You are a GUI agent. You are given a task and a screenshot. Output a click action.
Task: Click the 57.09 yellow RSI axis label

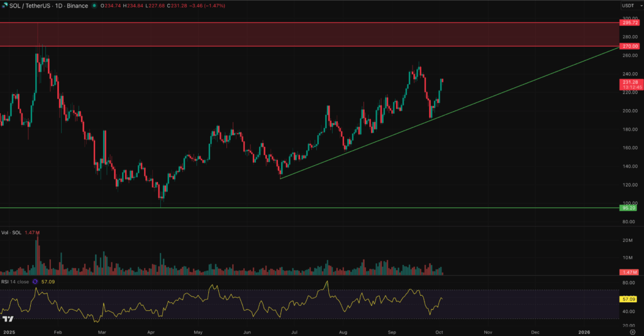click(628, 300)
